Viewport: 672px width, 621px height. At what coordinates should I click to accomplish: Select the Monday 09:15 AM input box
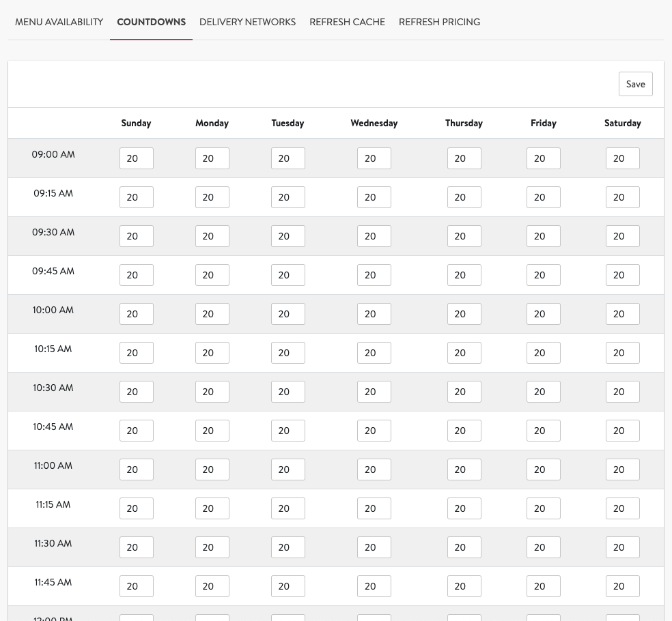[212, 197]
